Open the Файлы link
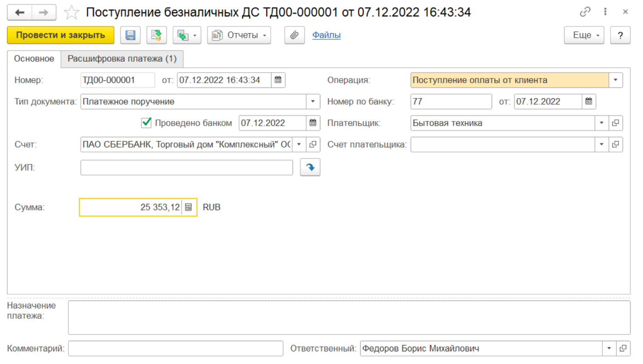The image size is (643, 364). tap(326, 35)
